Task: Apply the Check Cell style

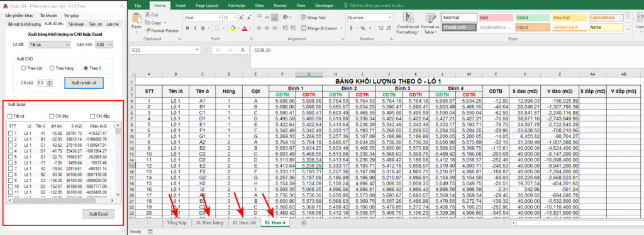Action: 458,27
